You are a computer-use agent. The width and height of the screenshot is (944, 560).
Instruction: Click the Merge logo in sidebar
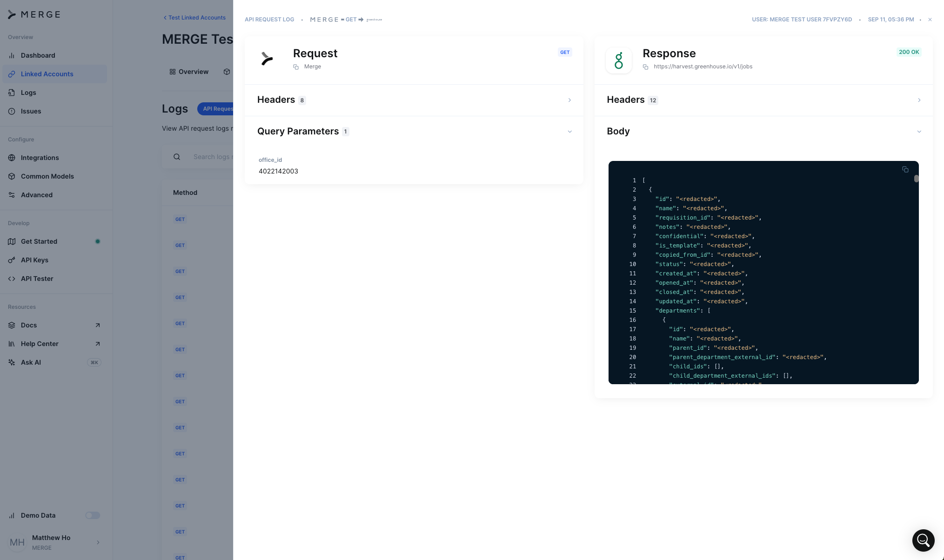click(34, 14)
